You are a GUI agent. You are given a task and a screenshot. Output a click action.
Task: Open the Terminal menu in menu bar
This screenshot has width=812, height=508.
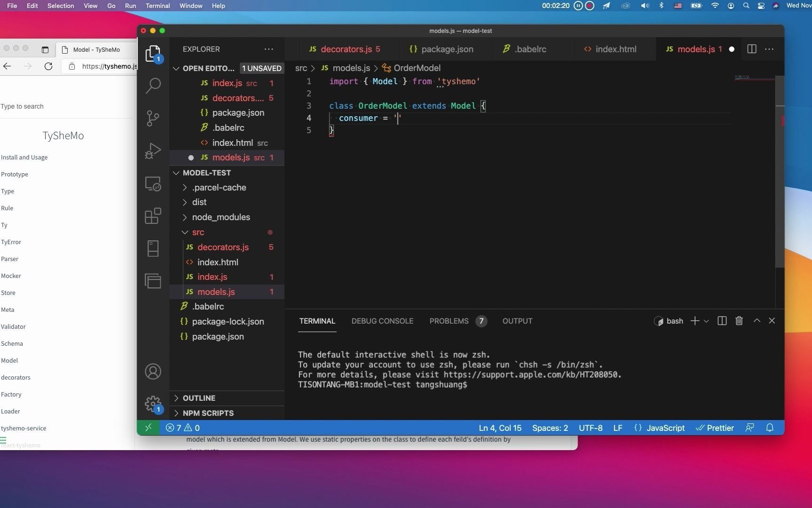[x=157, y=6]
